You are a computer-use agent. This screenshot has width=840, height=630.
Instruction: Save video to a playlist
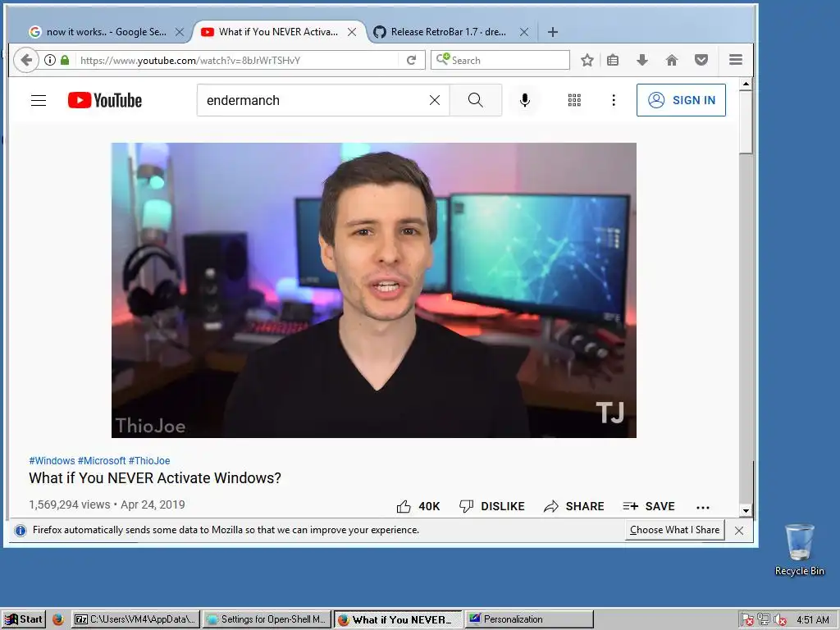pyautogui.click(x=649, y=506)
